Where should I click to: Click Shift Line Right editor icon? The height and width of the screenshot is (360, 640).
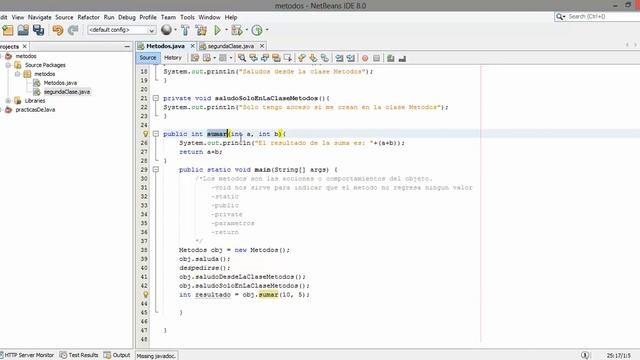click(351, 58)
